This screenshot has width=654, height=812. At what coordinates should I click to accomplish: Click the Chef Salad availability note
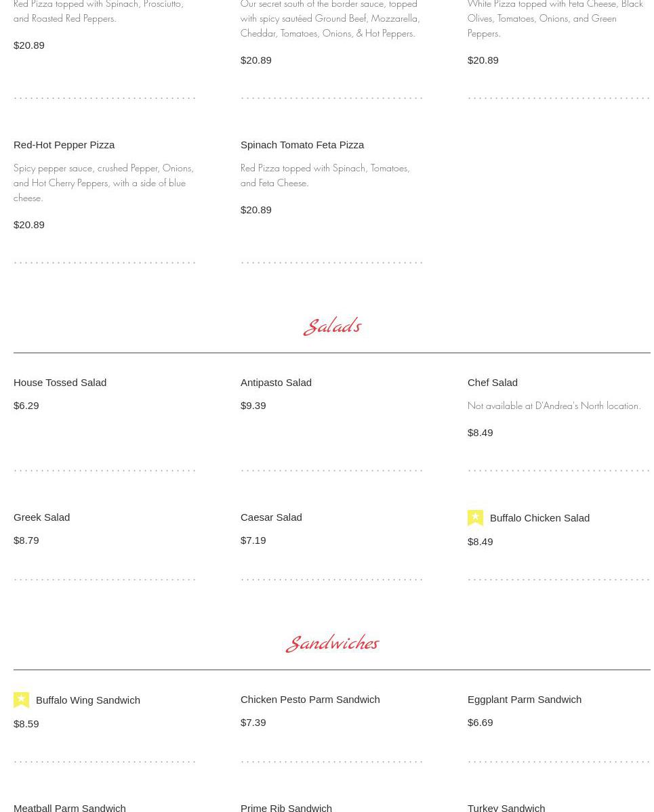(554, 406)
